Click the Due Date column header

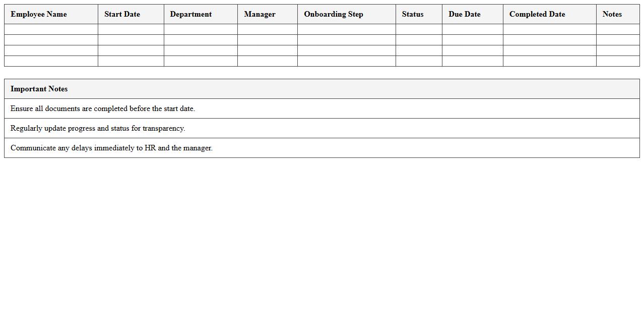[x=465, y=14]
